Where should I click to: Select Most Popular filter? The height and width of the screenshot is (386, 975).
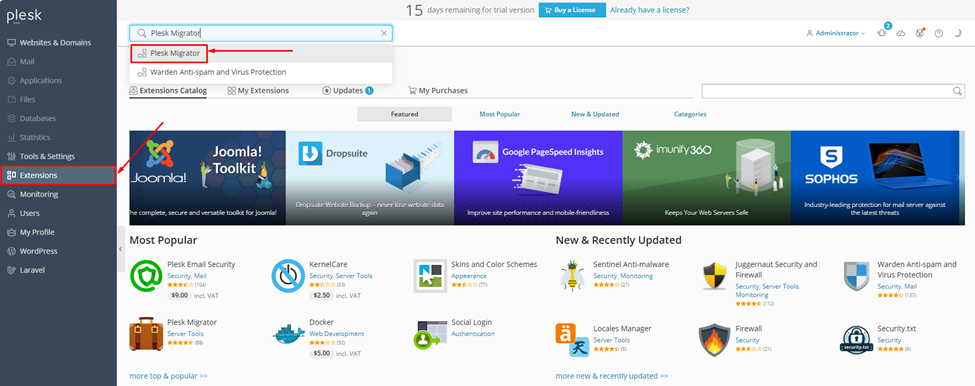point(499,114)
